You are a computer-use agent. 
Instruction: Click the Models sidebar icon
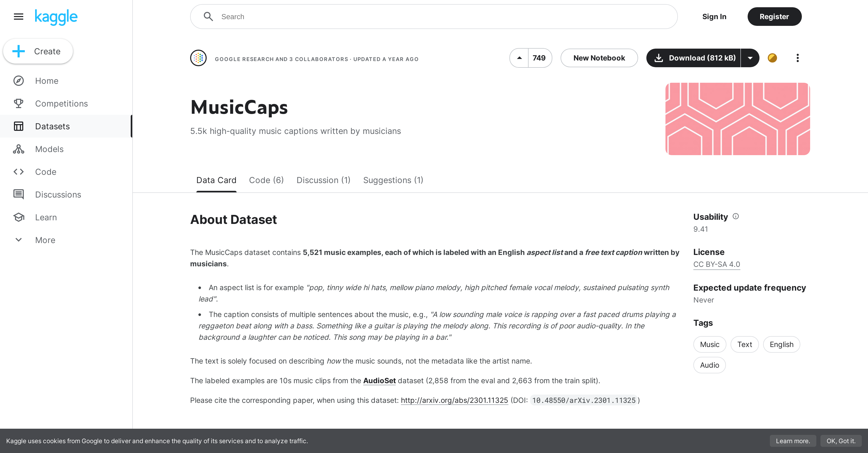[x=19, y=149]
